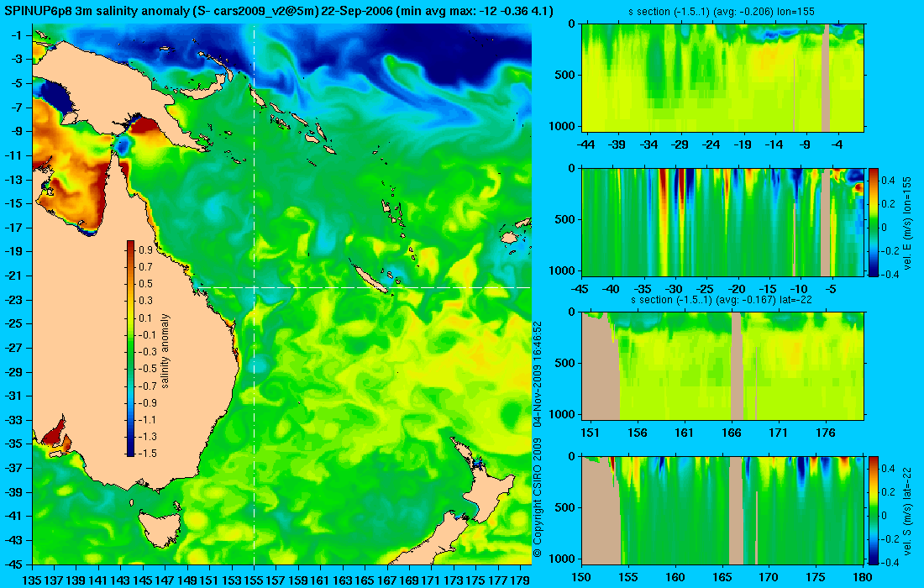Click the vel. E lon=155 section plot
Image resolution: width=924 pixels, height=588 pixels.
point(722,222)
